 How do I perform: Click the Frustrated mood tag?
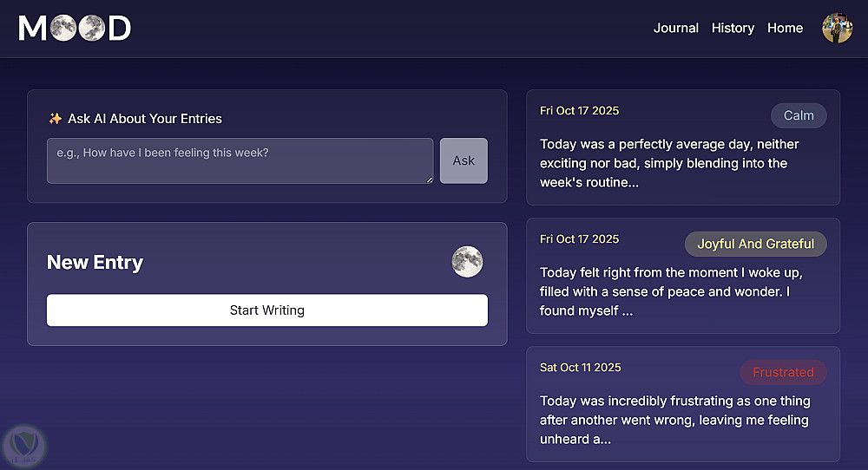(x=783, y=372)
